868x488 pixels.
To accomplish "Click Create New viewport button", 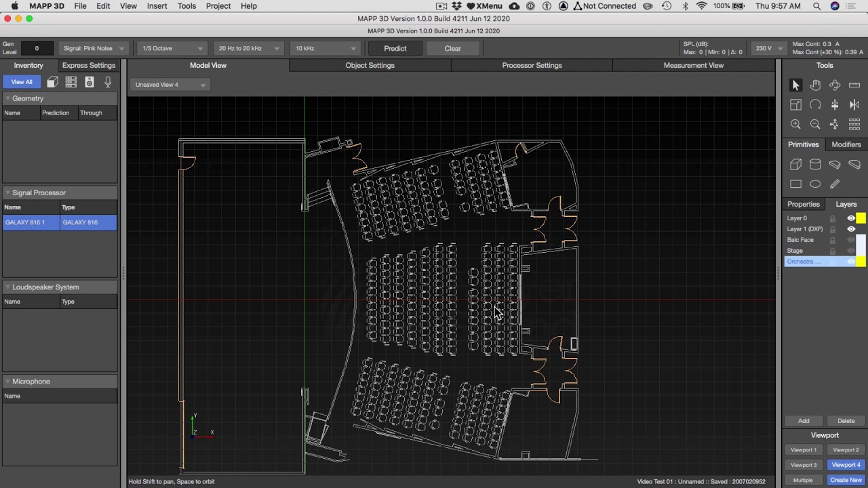I will [x=846, y=480].
